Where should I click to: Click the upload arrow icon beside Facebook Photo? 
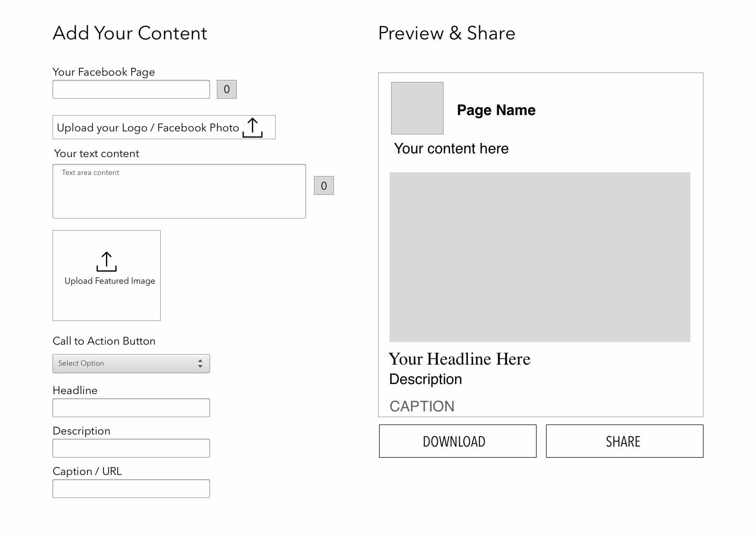tap(253, 128)
